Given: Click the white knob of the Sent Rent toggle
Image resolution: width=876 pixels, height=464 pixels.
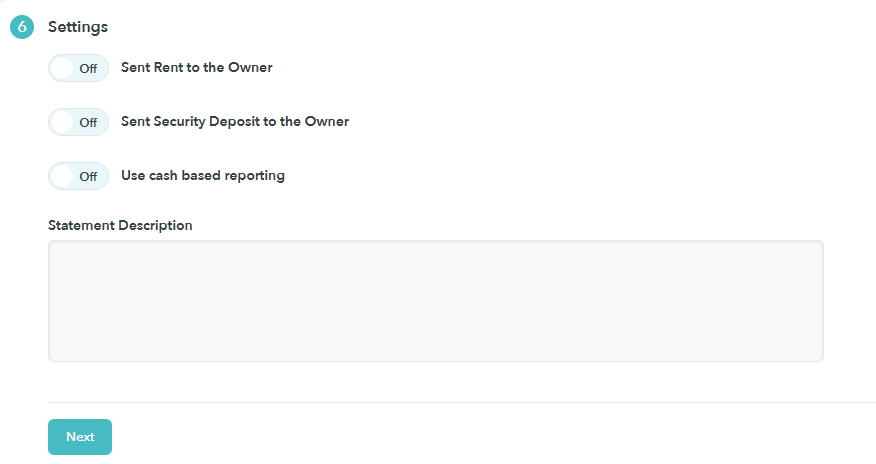Looking at the screenshot, I should point(62,68).
